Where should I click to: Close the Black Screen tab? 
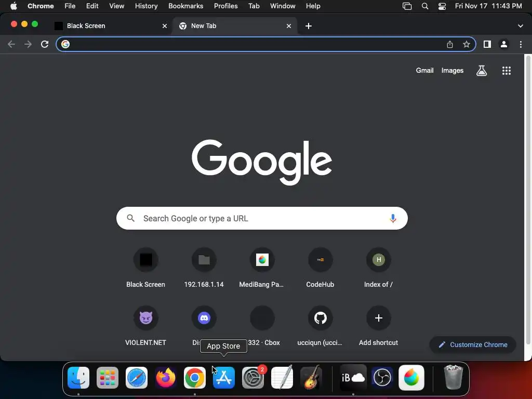pos(165,26)
